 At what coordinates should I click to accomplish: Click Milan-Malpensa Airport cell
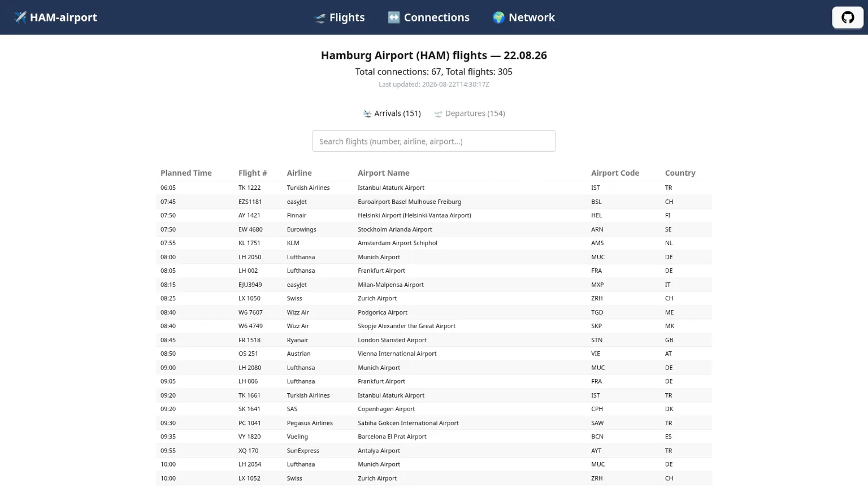click(x=390, y=285)
